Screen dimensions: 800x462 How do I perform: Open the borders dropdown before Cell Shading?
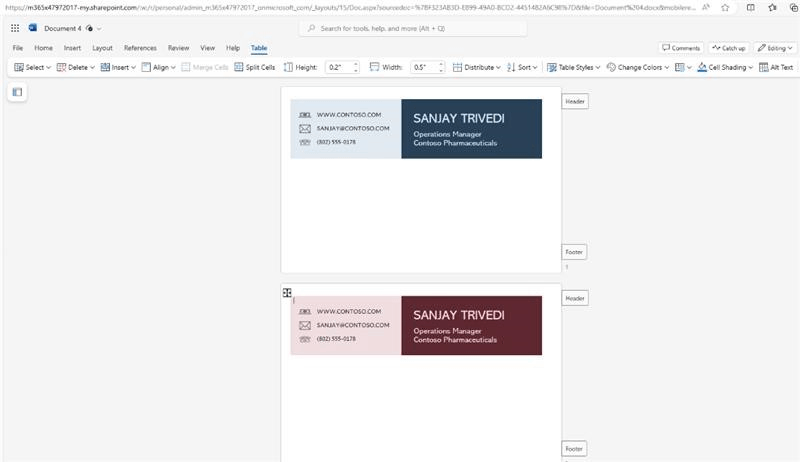tap(683, 67)
